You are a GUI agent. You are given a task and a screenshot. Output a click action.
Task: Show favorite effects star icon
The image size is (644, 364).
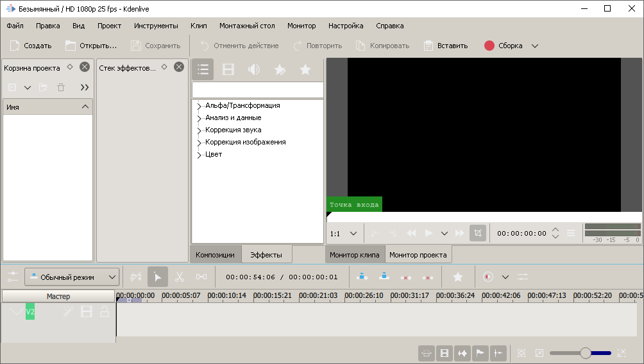[305, 69]
